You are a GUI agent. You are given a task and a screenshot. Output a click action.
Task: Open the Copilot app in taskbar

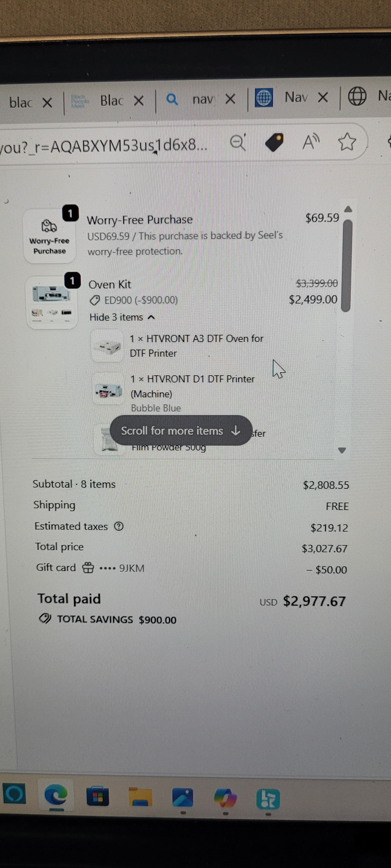click(x=225, y=798)
